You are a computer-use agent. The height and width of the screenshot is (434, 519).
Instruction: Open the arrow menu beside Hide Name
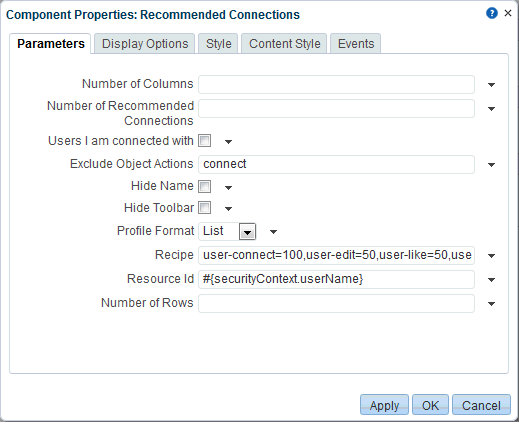coord(228,188)
